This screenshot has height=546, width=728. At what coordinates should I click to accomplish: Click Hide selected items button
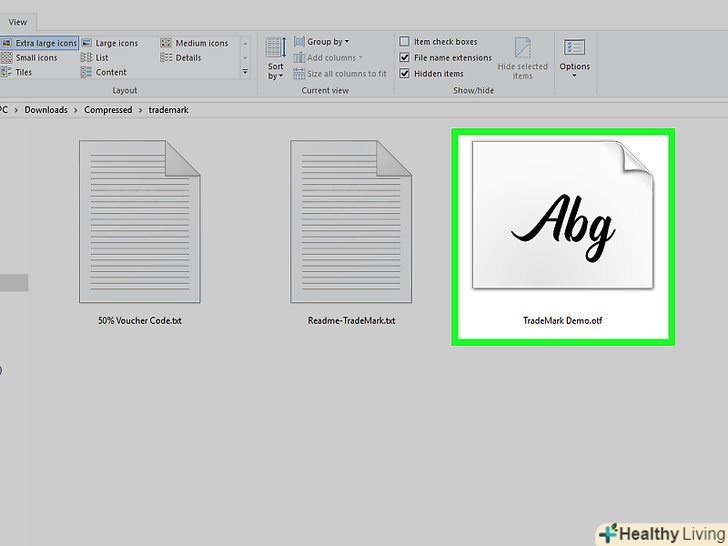pyautogui.click(x=522, y=58)
